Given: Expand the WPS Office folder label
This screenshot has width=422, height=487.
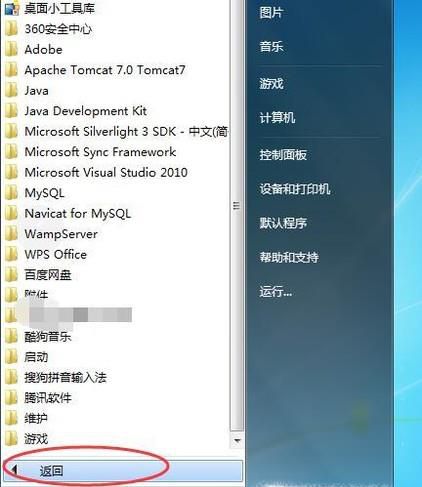Looking at the screenshot, I should point(55,255).
